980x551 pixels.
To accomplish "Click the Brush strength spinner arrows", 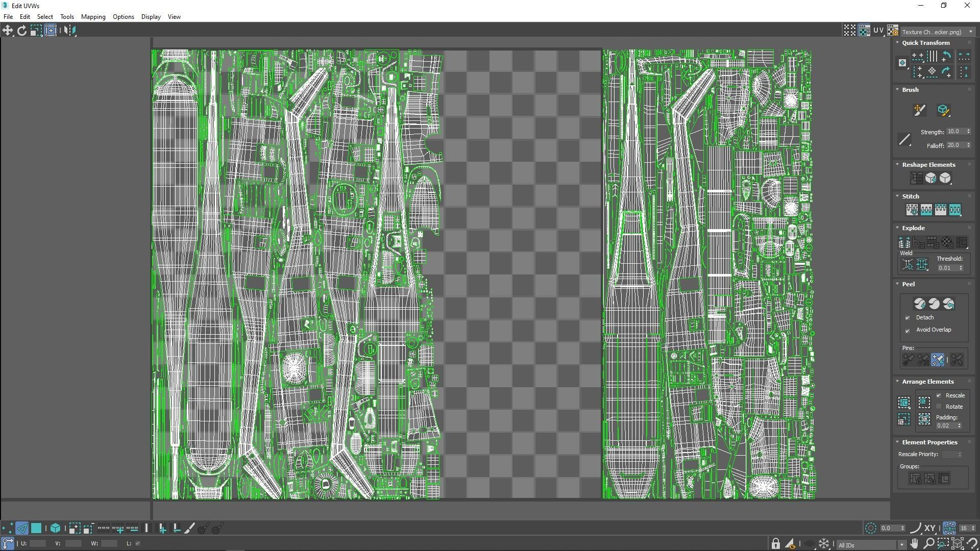I will [968, 132].
